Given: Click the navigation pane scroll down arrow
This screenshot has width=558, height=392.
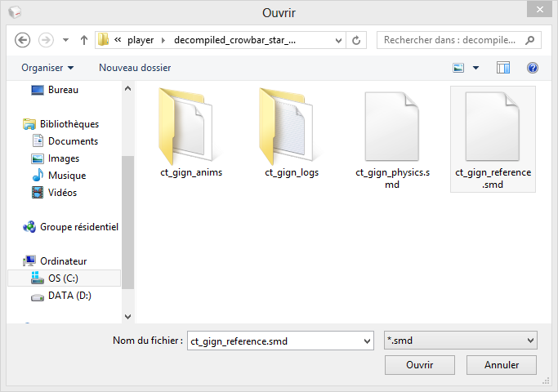Looking at the screenshot, I should pyautogui.click(x=127, y=316).
